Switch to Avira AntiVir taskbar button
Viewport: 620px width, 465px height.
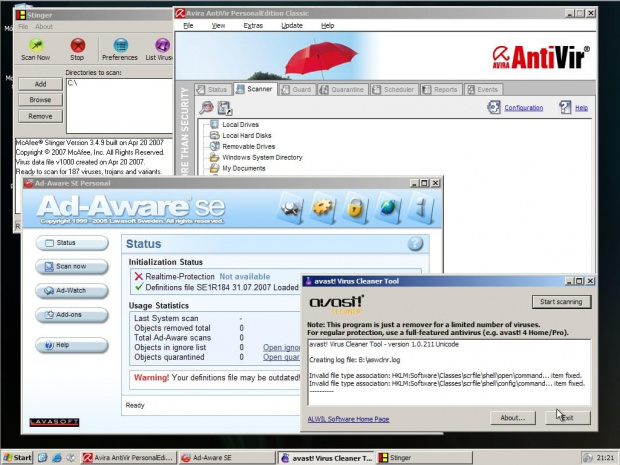tap(128, 458)
